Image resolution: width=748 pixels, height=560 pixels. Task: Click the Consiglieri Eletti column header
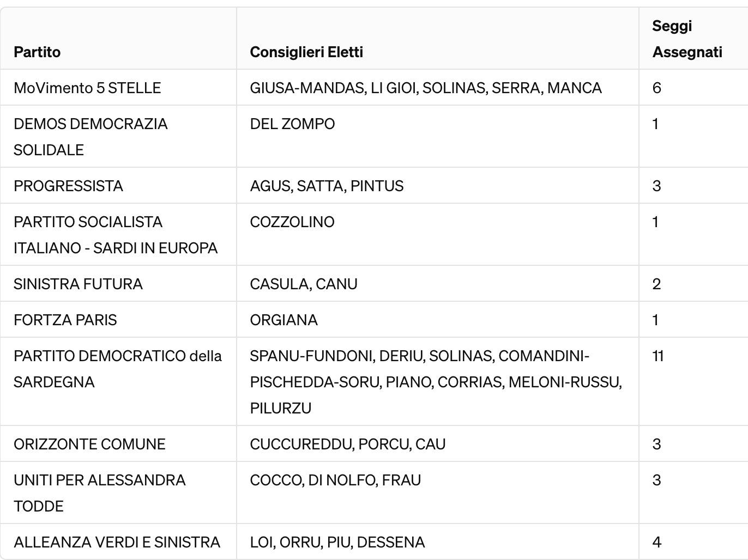(x=306, y=52)
